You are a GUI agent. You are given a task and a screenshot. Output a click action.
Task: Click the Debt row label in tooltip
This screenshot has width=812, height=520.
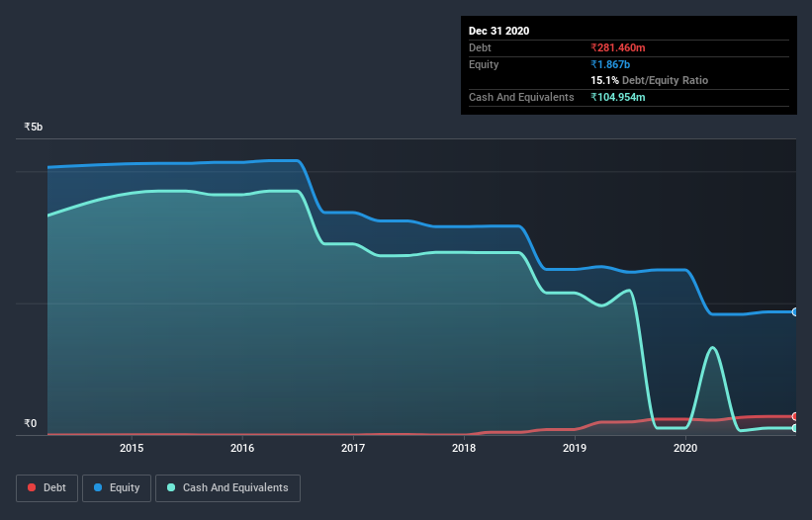coord(480,47)
